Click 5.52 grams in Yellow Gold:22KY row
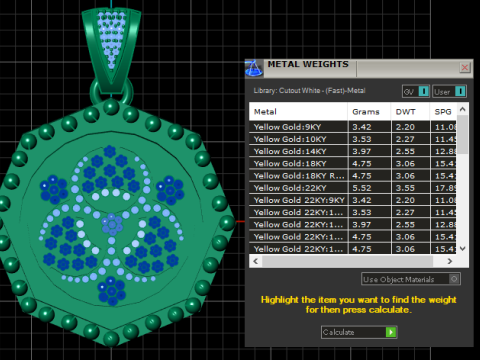 tap(362, 188)
